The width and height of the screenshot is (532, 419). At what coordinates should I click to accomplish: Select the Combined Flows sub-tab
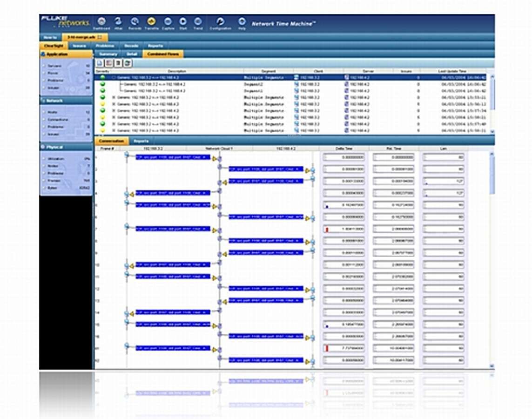coord(163,54)
